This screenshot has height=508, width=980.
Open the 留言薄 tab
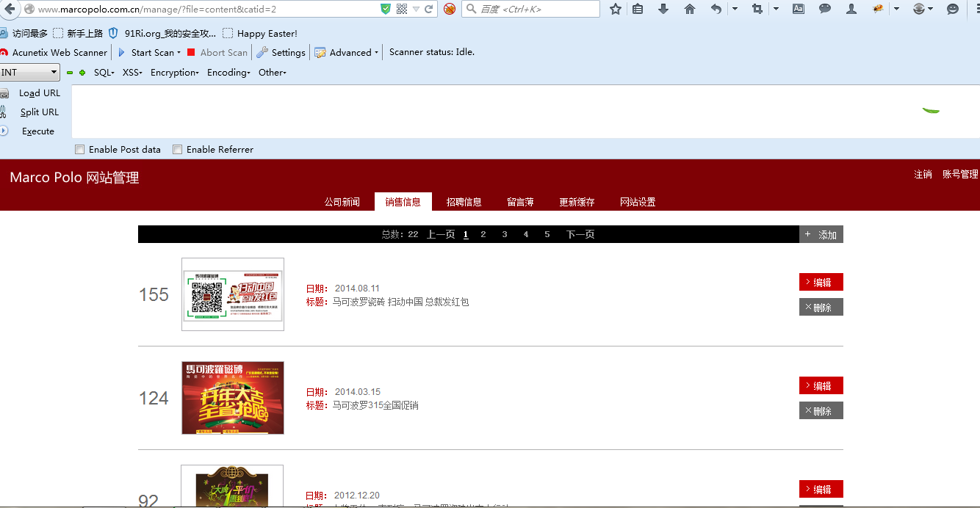click(x=520, y=202)
